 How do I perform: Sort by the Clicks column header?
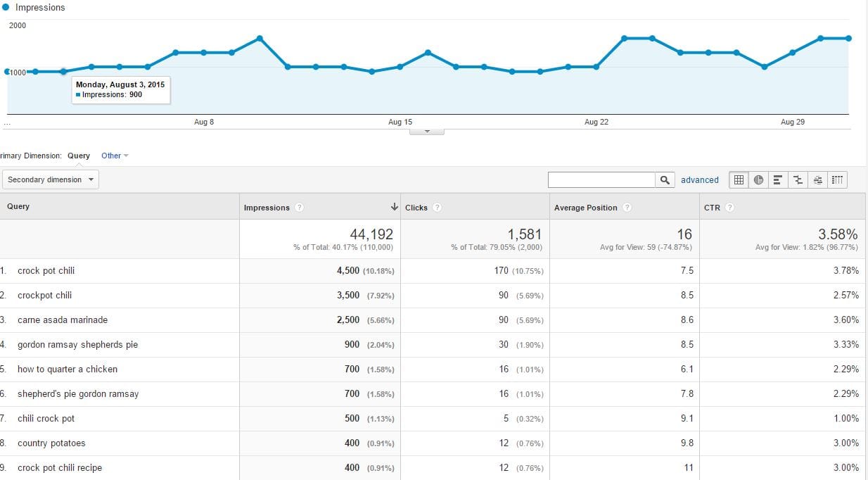tap(416, 208)
